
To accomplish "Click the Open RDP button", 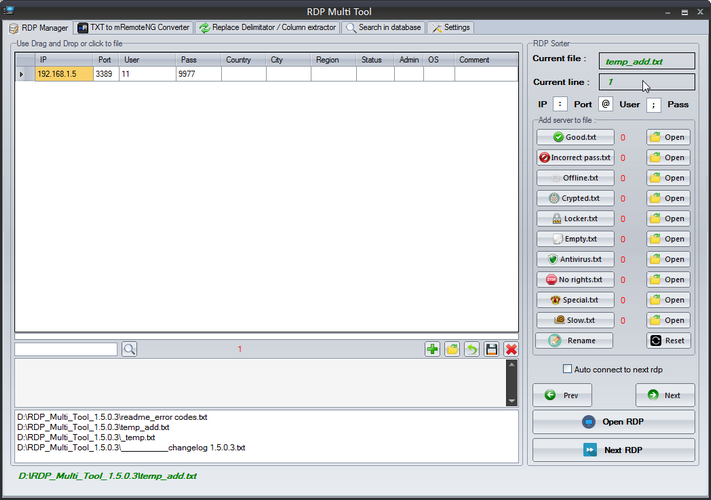I will click(614, 422).
